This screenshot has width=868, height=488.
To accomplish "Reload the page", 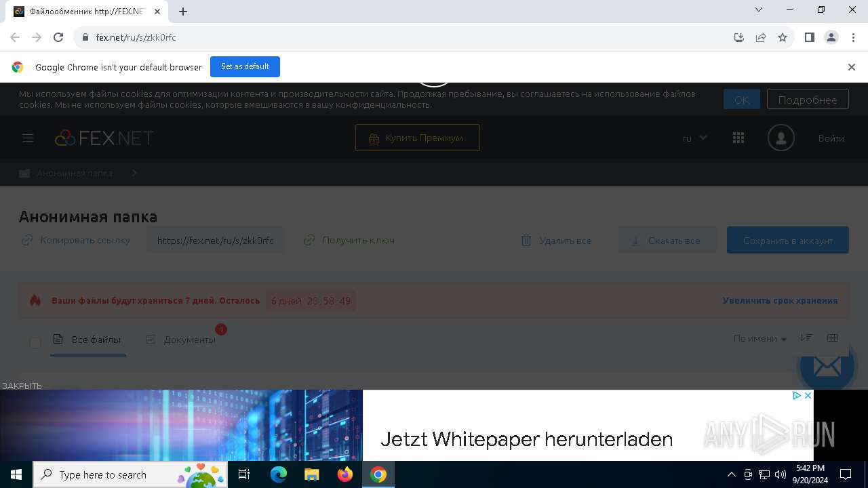I will tap(58, 37).
